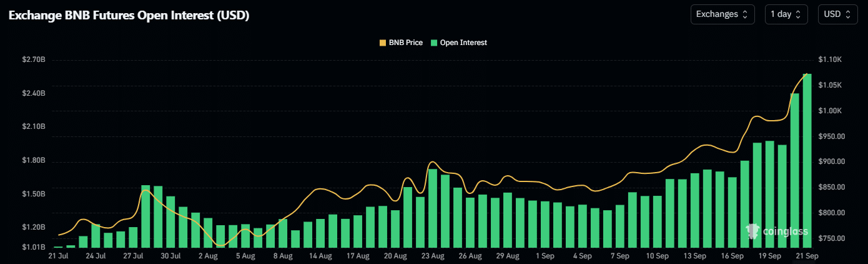This screenshot has width=868, height=264.
Task: Click the yellow BNB Price legend swatch
Action: pos(383,43)
